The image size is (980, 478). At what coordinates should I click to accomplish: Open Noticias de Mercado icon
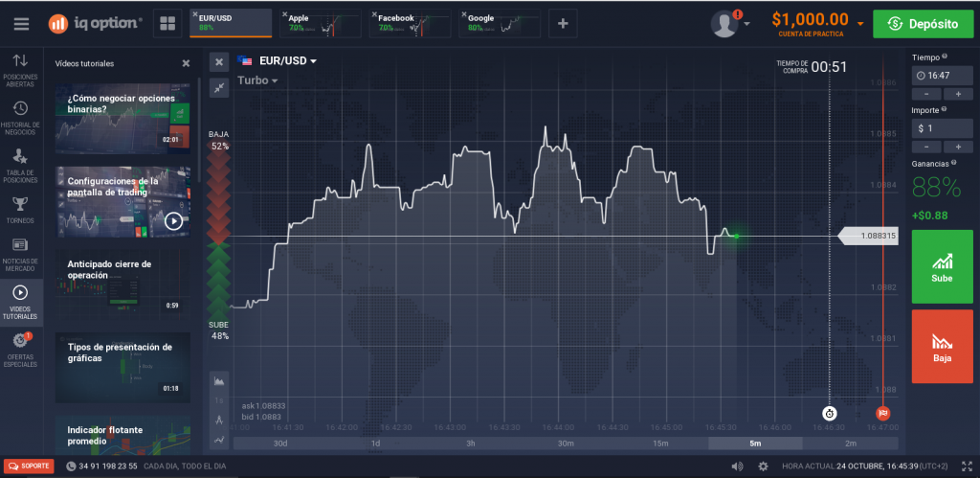click(21, 255)
